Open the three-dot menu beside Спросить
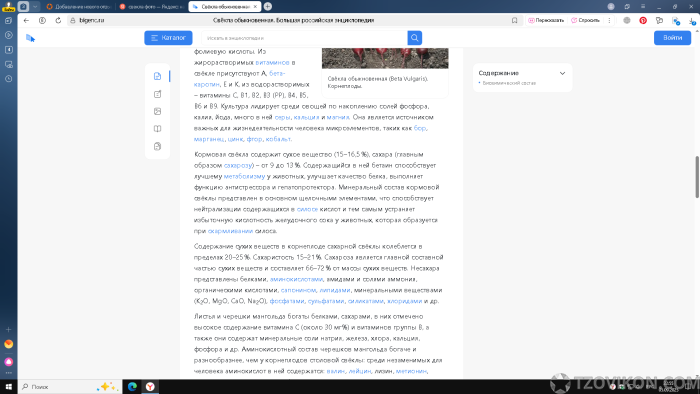Image resolution: width=700 pixels, height=394 pixels. coord(609,21)
